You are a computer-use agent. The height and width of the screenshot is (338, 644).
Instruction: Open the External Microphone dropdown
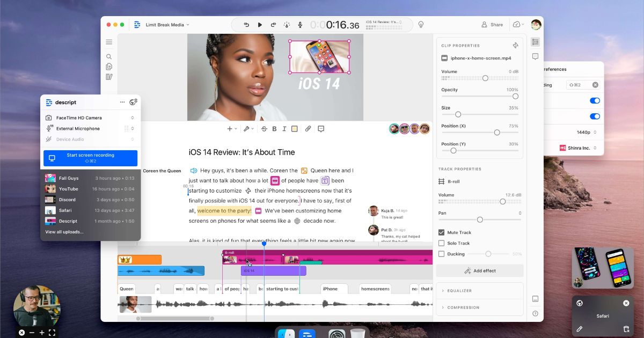[x=90, y=128]
